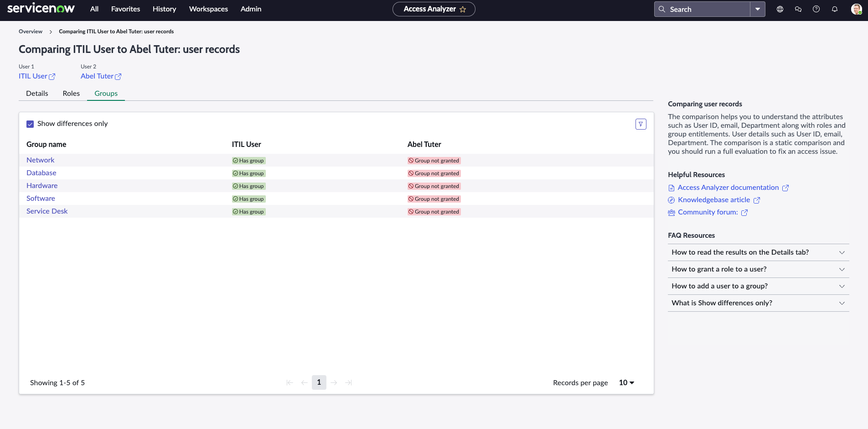Image resolution: width=868 pixels, height=429 pixels.
Task: Open the Admin menu
Action: coord(251,9)
